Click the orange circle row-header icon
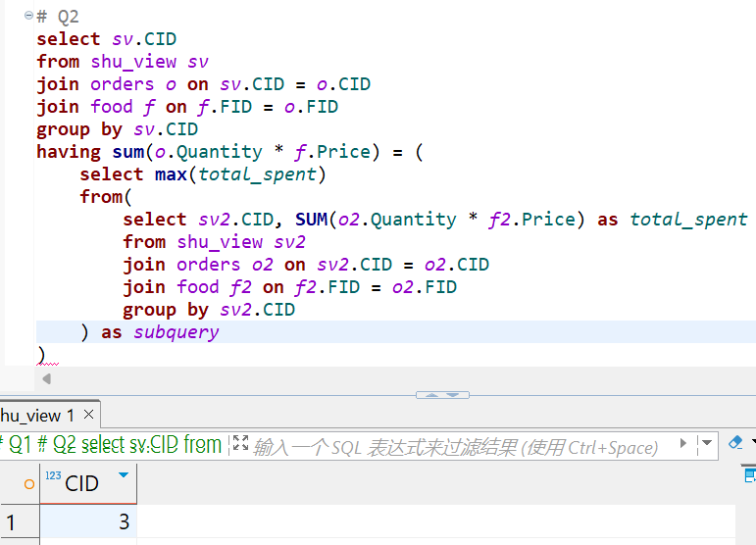Screen dimensions: 756x545 [x=28, y=484]
